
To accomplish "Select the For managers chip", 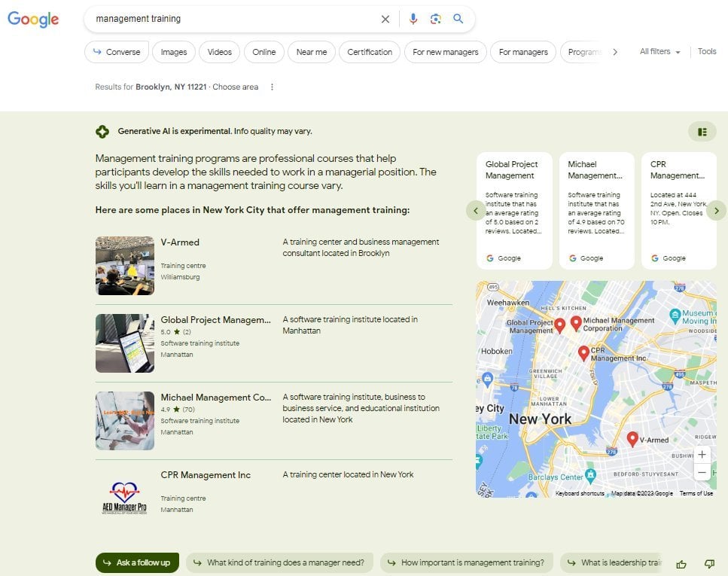I will [x=523, y=52].
